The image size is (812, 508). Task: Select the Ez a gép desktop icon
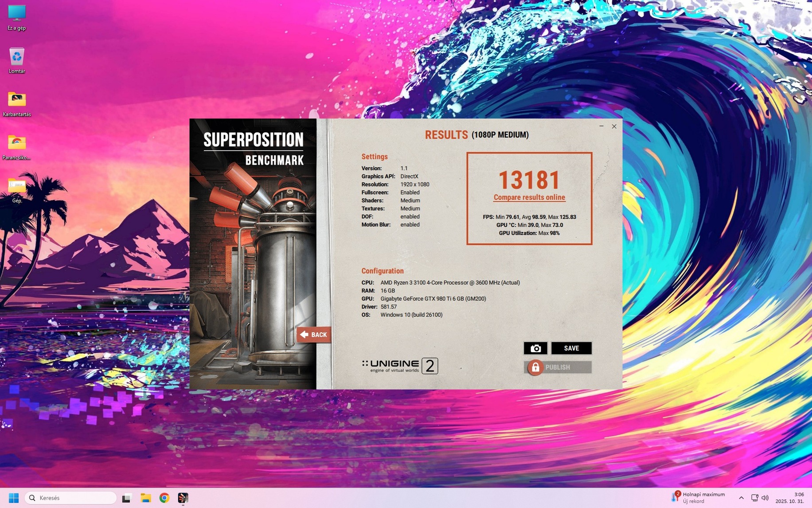pos(17,18)
